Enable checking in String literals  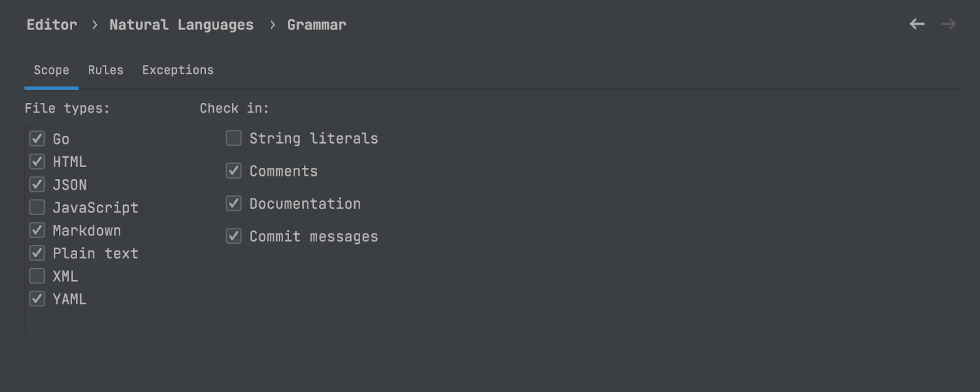(x=233, y=138)
